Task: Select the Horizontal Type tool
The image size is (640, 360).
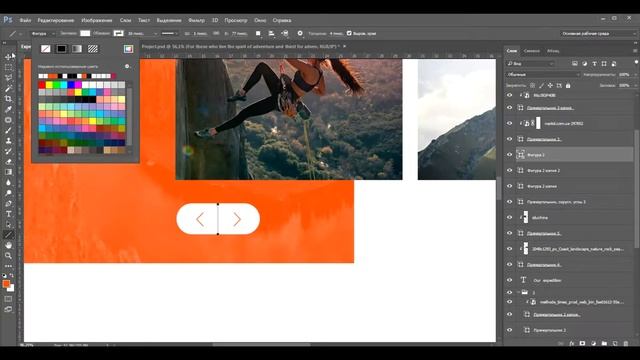Action: (x=8, y=214)
